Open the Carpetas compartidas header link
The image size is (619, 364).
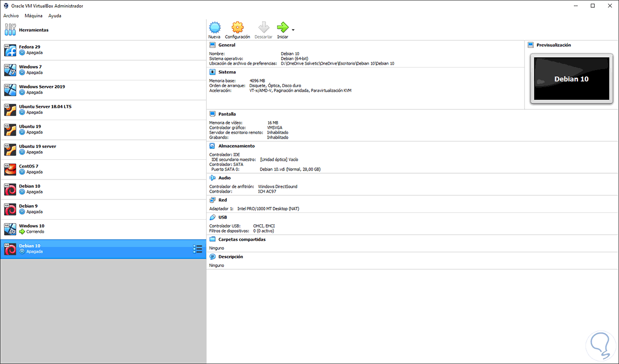coord(242,239)
